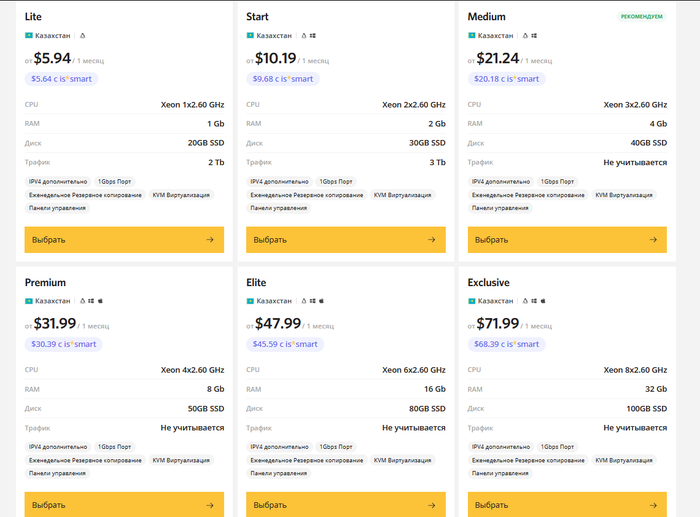Pick the Elite plan with Выбрать

pos(345,505)
